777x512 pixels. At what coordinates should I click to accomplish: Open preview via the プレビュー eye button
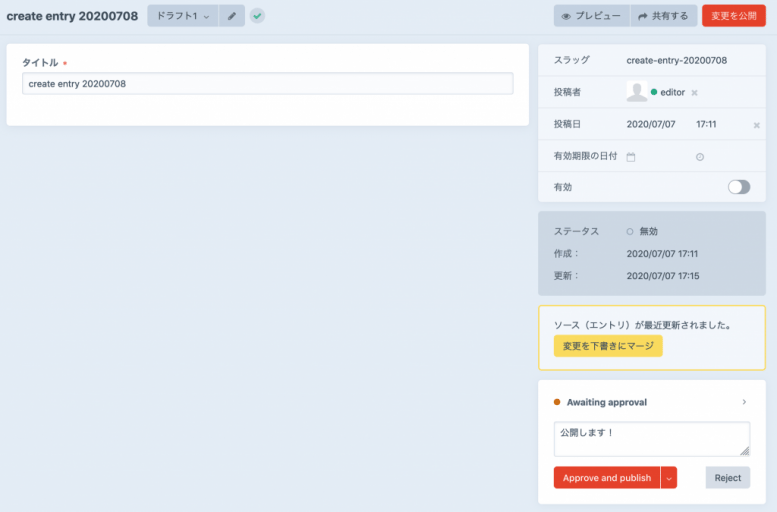(591, 16)
